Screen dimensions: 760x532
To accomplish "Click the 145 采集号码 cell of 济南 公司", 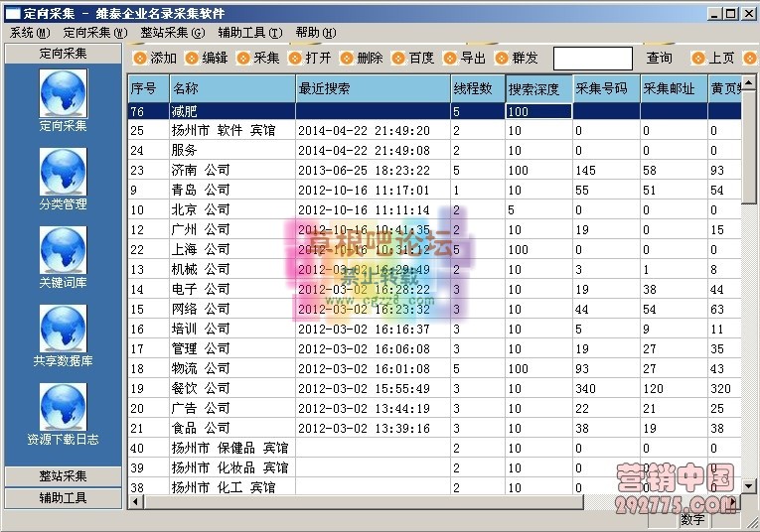I will click(607, 171).
